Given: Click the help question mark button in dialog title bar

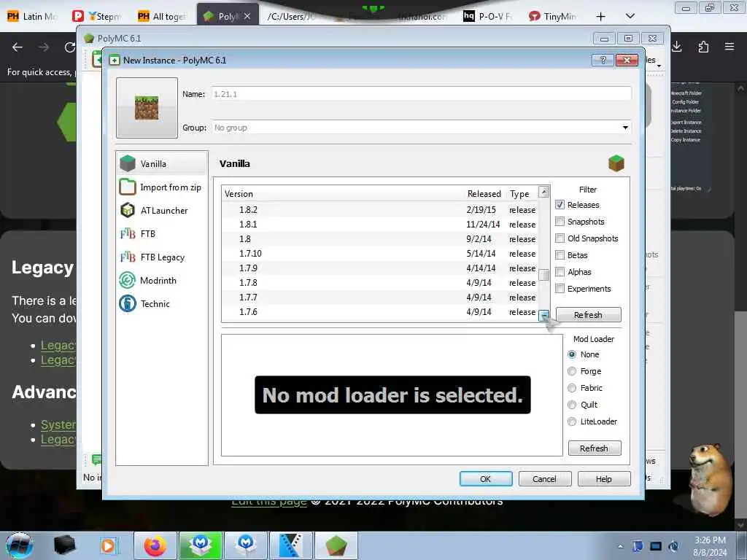Looking at the screenshot, I should pos(603,60).
